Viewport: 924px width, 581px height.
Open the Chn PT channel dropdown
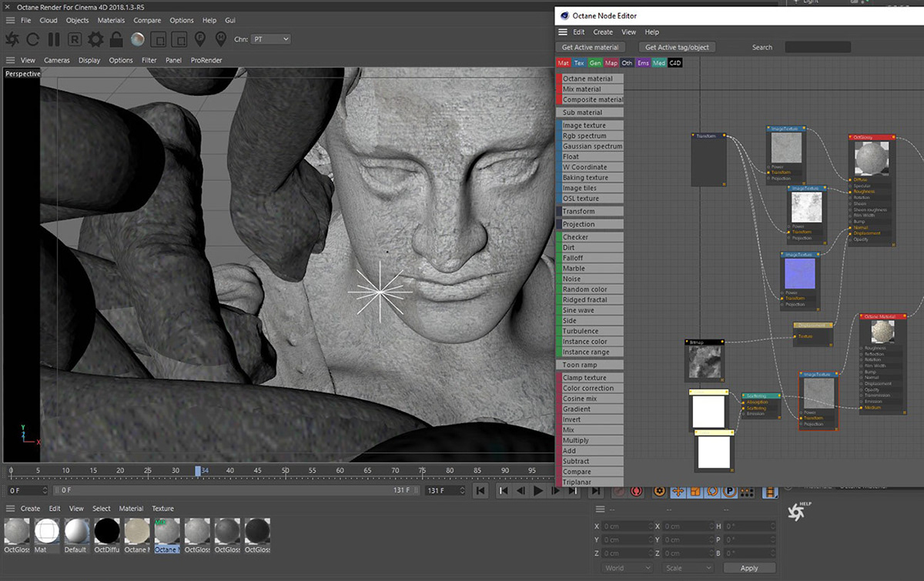tap(271, 39)
